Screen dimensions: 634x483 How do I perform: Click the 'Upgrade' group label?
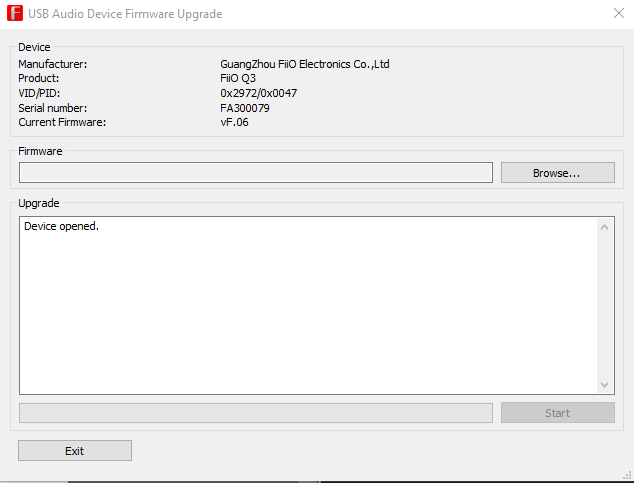39,203
